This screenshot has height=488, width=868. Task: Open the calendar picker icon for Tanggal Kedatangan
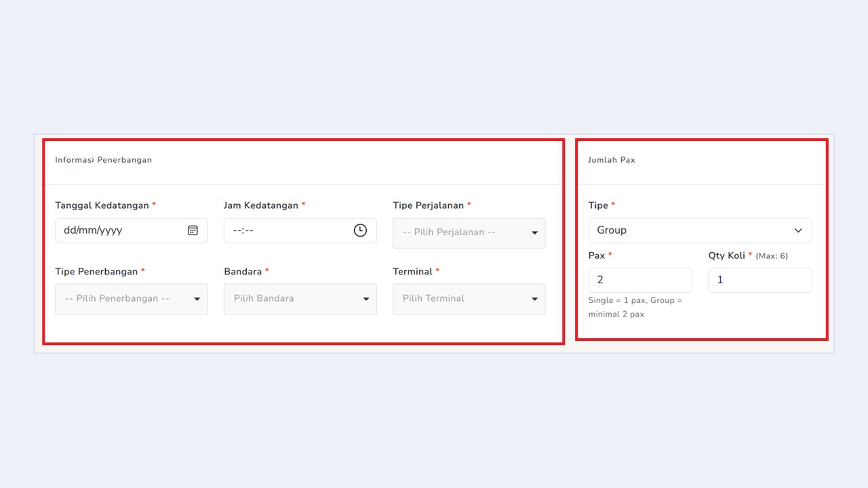point(193,230)
